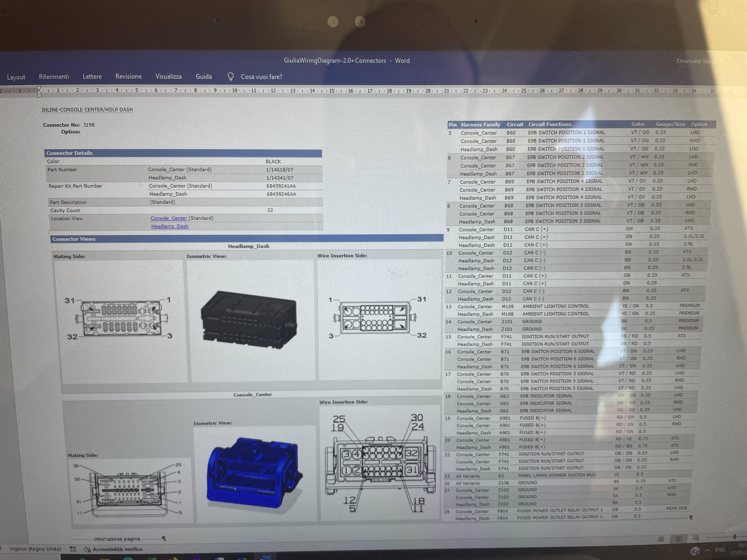Click circuit code 'Z156'

tap(504, 483)
